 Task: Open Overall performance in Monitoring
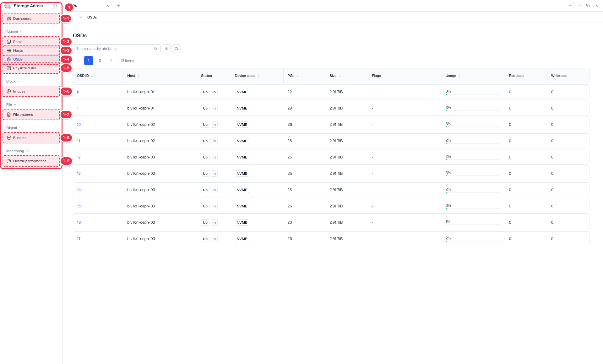coord(31,161)
